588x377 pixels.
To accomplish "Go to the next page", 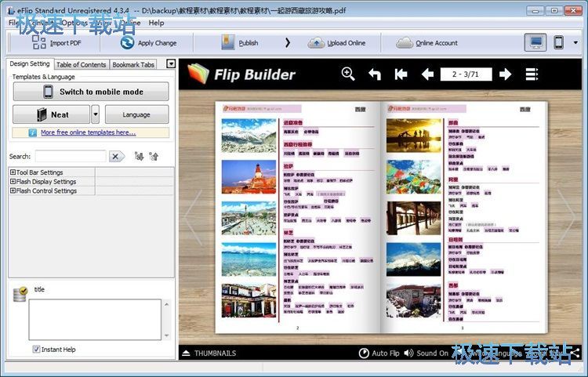I will coord(506,74).
